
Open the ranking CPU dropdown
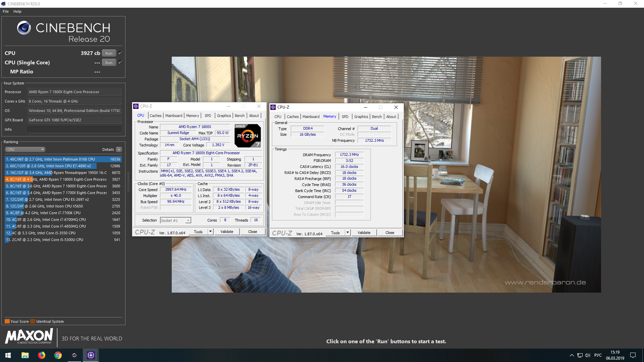[x=25, y=149]
